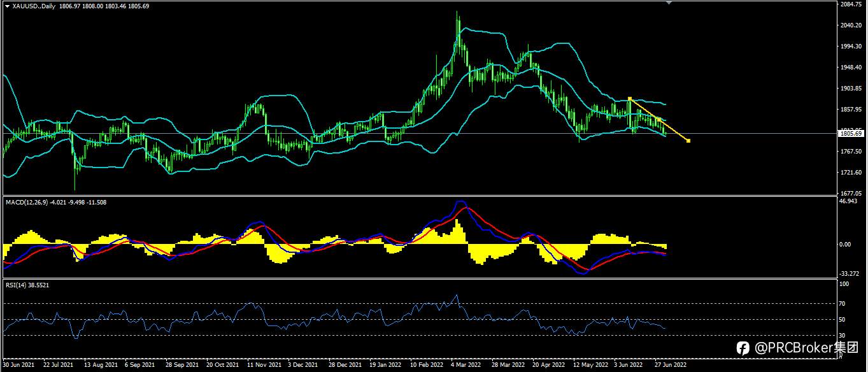868x372 pixels.
Task: Click the 11 Nov 2021 date label
Action: tap(263, 366)
